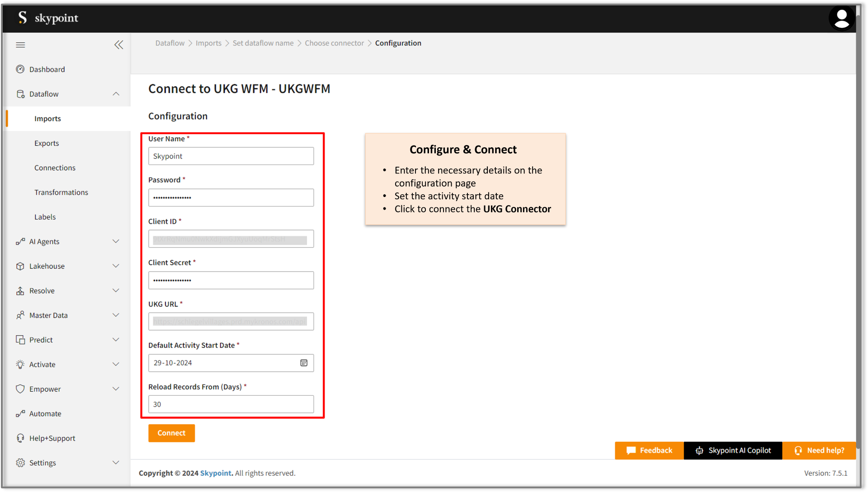Open Exports in the sidebar
Image resolution: width=868 pixels, height=492 pixels.
[47, 143]
